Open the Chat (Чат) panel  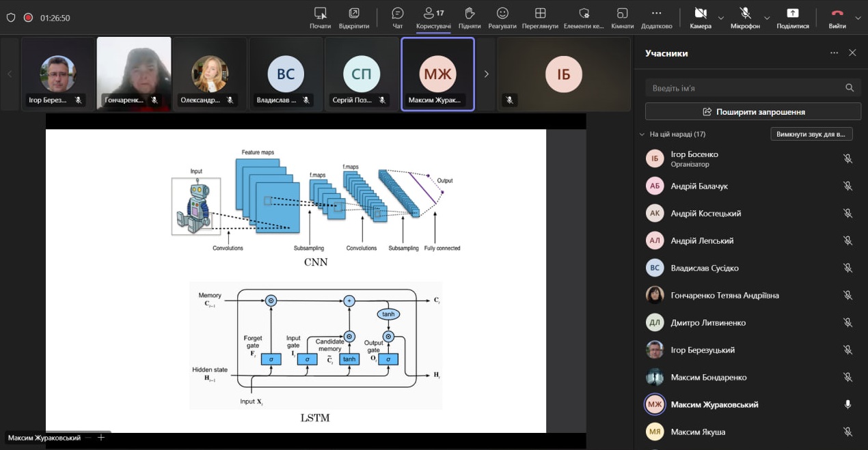398,14
